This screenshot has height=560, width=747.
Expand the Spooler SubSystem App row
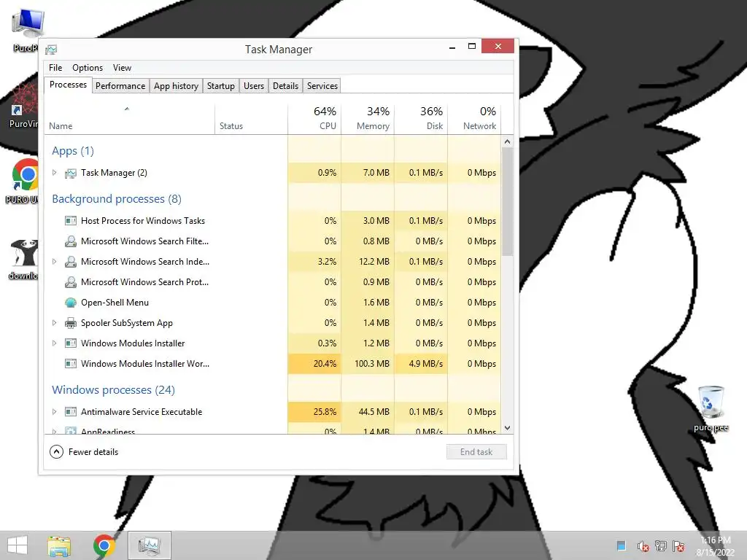coord(54,323)
